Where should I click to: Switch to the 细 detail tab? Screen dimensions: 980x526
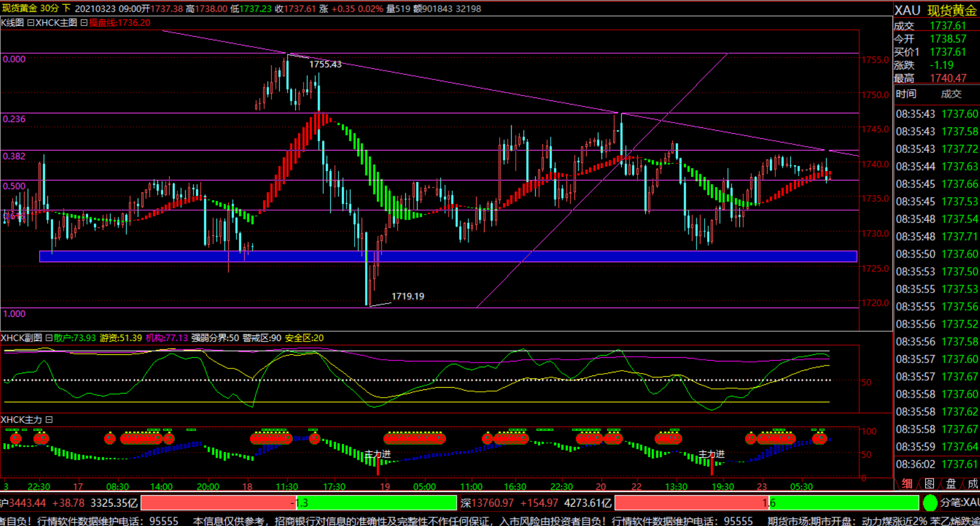(x=907, y=483)
